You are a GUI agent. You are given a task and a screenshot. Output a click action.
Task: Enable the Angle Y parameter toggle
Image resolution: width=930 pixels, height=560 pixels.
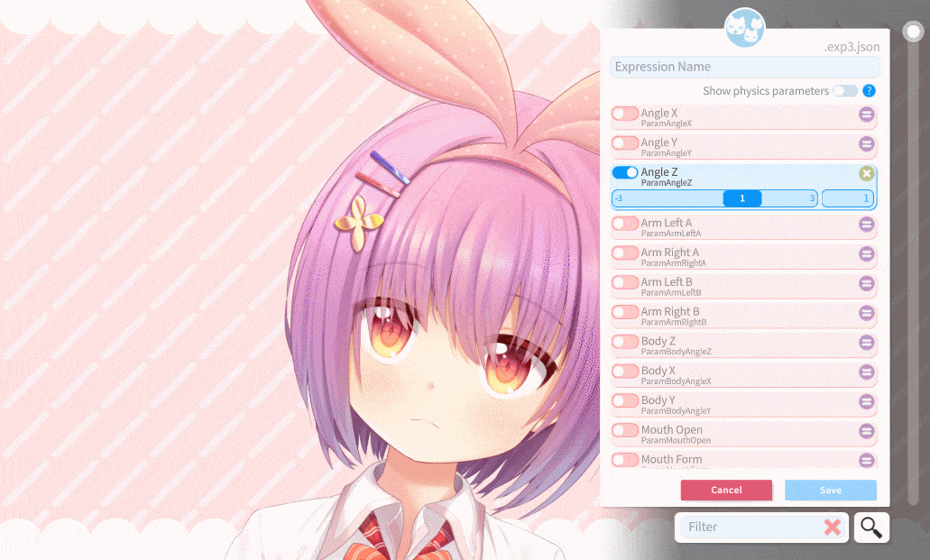(x=624, y=142)
